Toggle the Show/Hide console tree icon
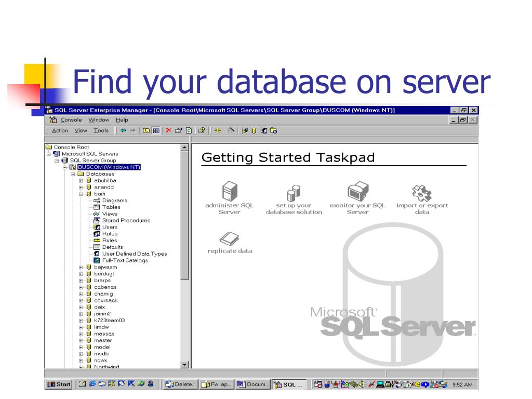 156,130
